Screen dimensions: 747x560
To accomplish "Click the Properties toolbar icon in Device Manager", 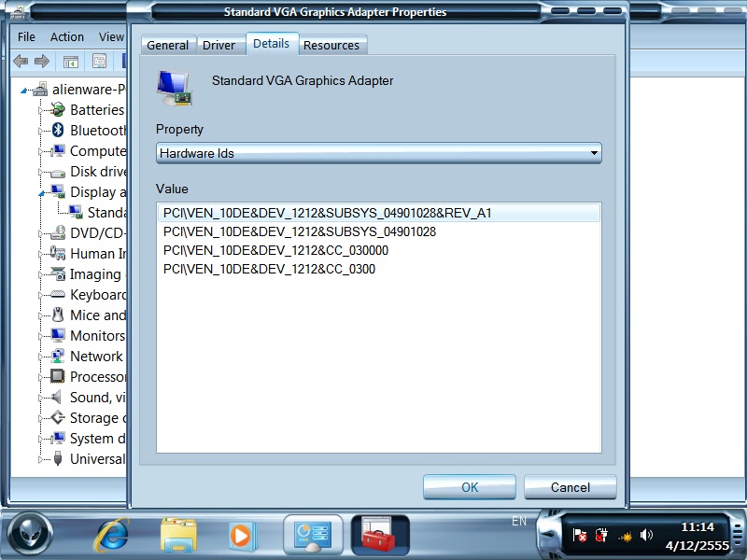I will [99, 61].
